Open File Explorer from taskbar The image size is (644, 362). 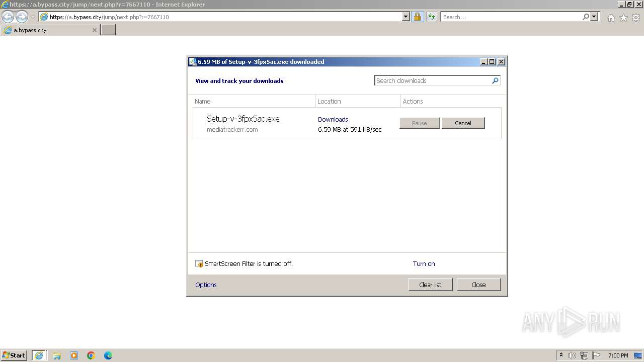57,355
